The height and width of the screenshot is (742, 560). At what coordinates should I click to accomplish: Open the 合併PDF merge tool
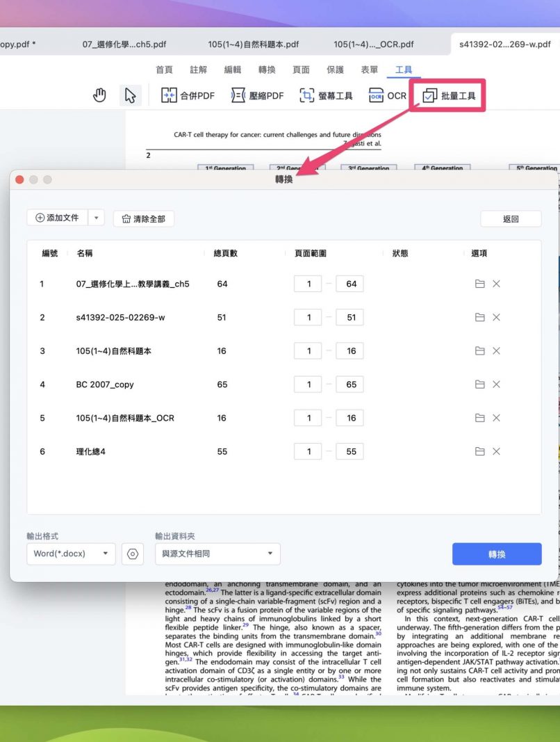tap(188, 96)
